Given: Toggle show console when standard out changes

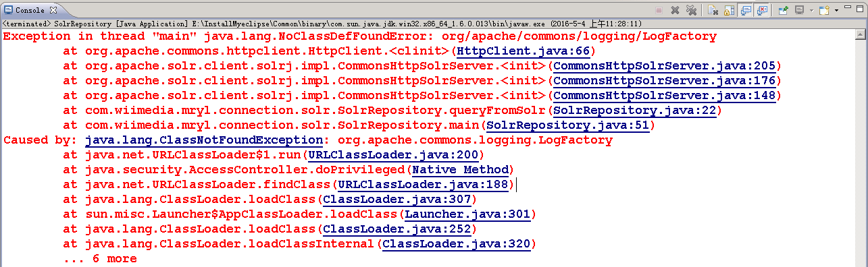Looking at the screenshot, I should click(x=746, y=11).
